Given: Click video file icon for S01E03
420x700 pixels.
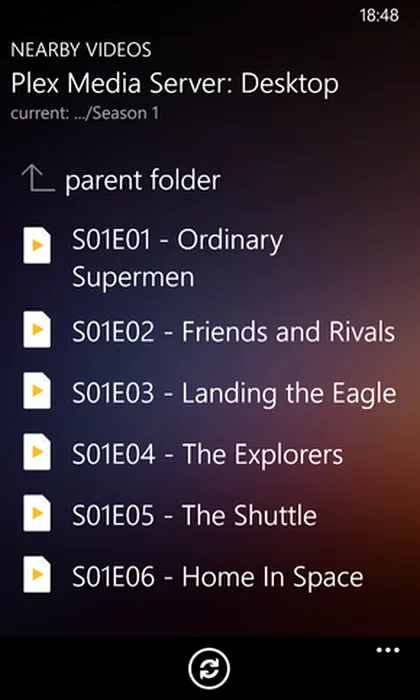Looking at the screenshot, I should [x=37, y=391].
